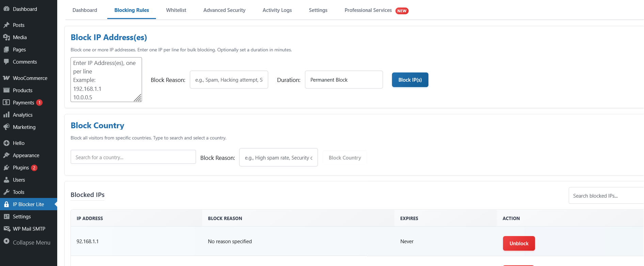The image size is (644, 266).
Task: Open the country search combo box
Action: 133,157
